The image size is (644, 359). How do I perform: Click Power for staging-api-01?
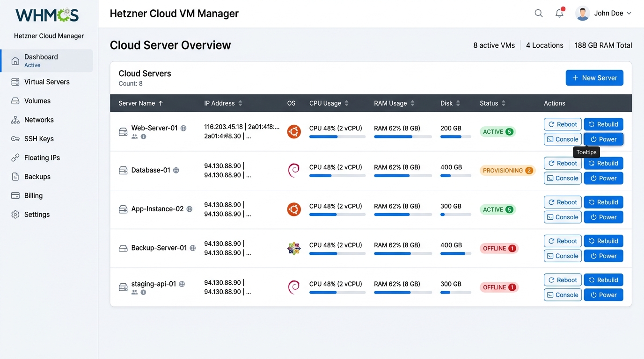603,294
